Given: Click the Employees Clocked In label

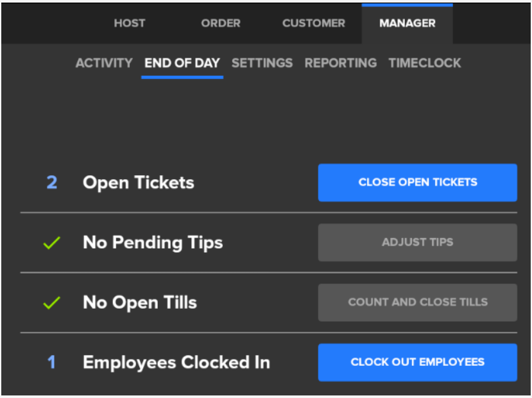Looking at the screenshot, I should tap(176, 362).
